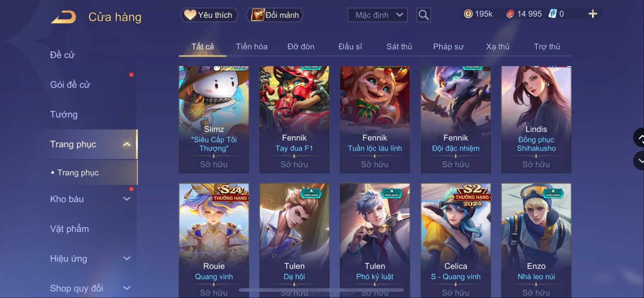Switch to the Sát thủ tab

point(399,47)
